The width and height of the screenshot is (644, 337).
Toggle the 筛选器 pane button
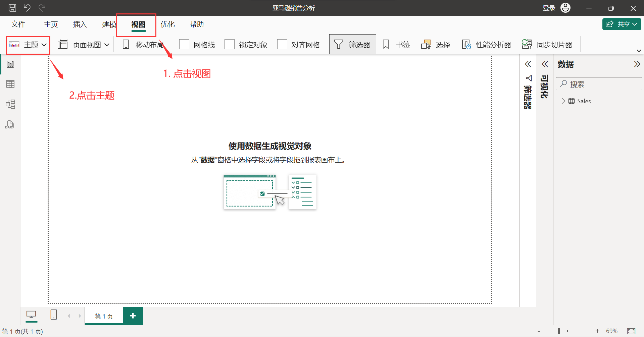[352, 44]
